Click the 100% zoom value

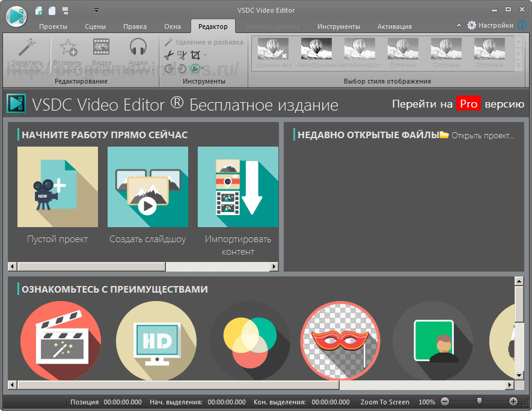pyautogui.click(x=427, y=402)
